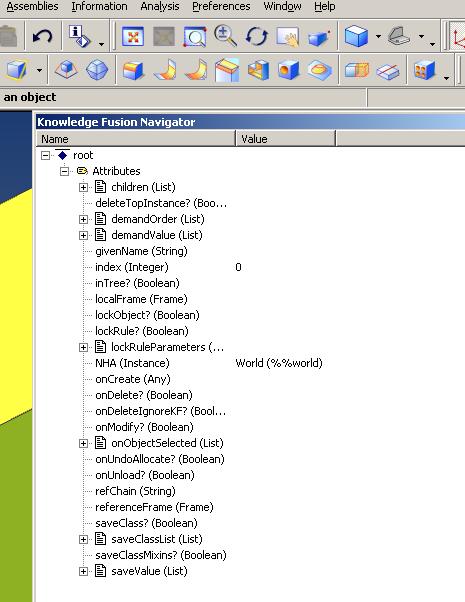Click the first orange curved surface icon
Screen dimensions: 465x602
pyautogui.click(x=165, y=70)
